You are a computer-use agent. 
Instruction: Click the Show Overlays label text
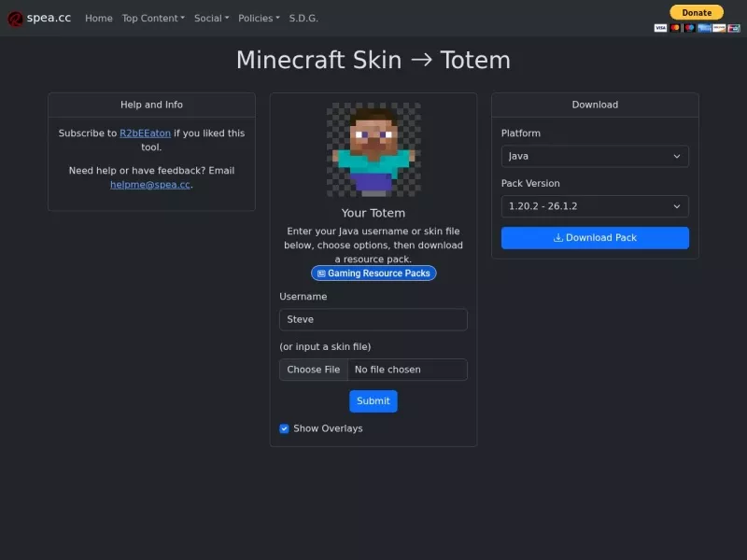coord(328,428)
